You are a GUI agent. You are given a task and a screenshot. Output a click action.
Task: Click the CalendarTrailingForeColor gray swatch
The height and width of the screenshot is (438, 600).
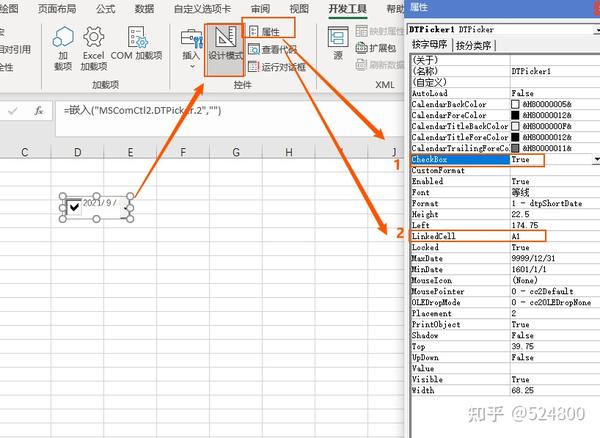[x=515, y=148]
